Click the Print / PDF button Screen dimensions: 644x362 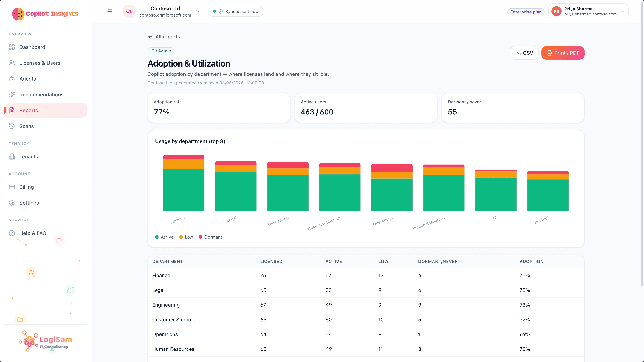(563, 53)
